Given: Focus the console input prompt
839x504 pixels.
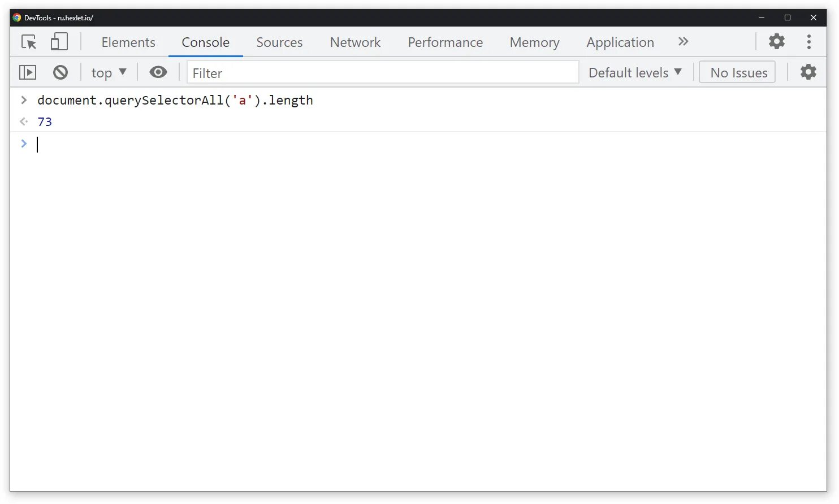Looking at the screenshot, I should (418, 144).
